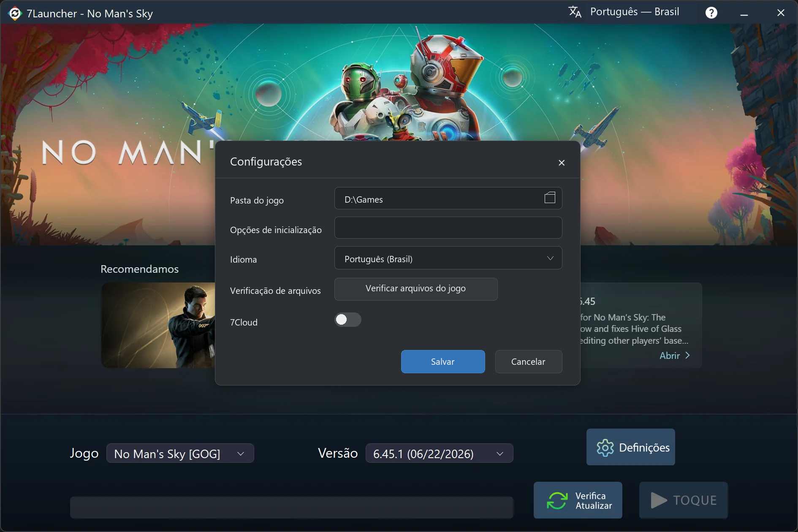
Task: Click the Verifica Atualizar button
Action: (578, 500)
